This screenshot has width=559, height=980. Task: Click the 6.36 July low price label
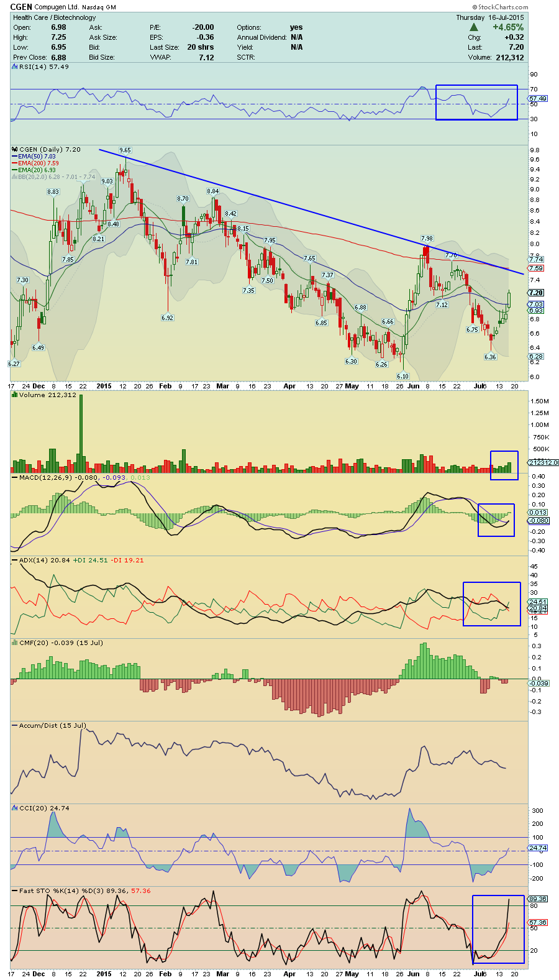[490, 357]
